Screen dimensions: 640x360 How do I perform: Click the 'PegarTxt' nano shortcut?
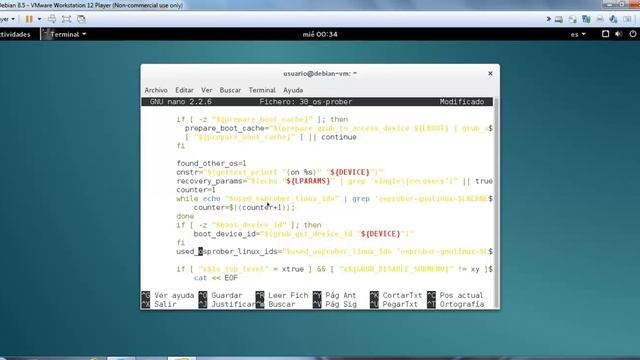[394, 304]
